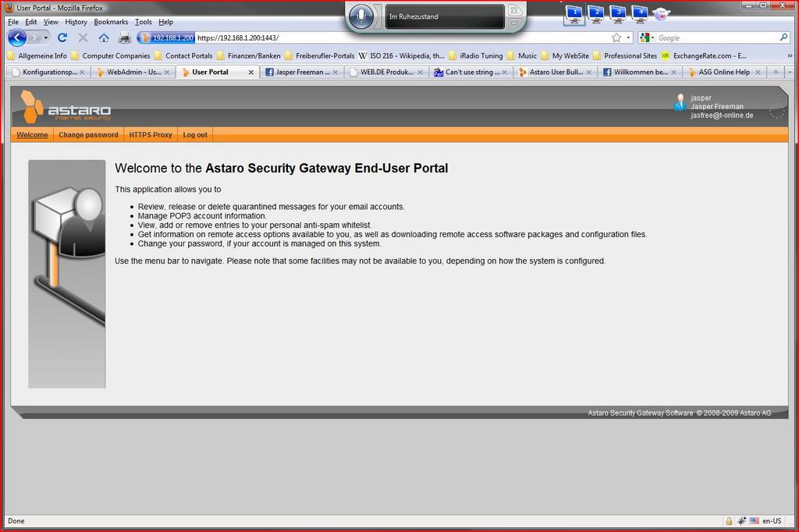Expand the search engine chooser dropdown
This screenshot has width=799, height=532.
click(647, 37)
